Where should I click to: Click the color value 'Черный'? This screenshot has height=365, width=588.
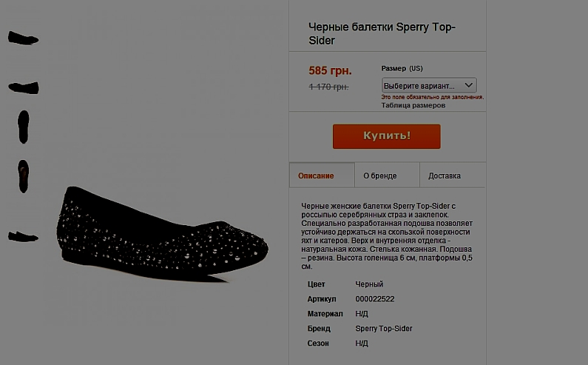[369, 284]
